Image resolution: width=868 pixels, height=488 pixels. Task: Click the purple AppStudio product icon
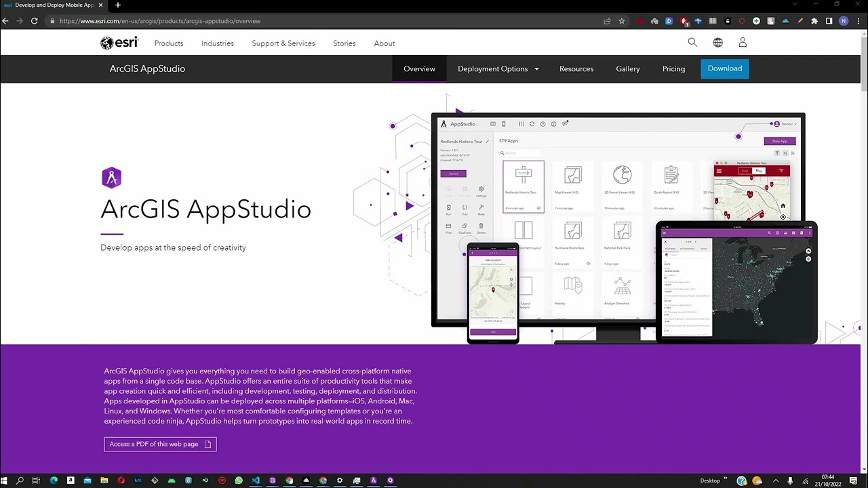[x=111, y=178]
